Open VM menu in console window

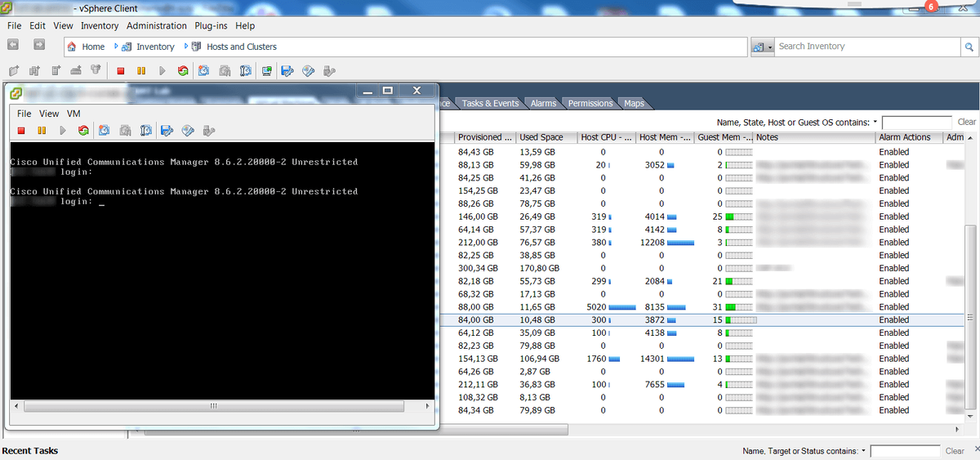coord(73,114)
